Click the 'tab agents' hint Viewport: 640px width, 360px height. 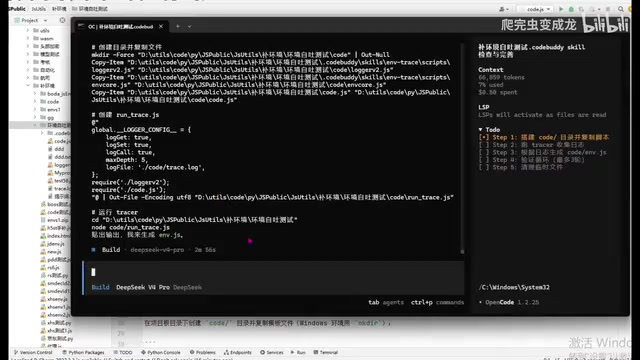coord(386,302)
